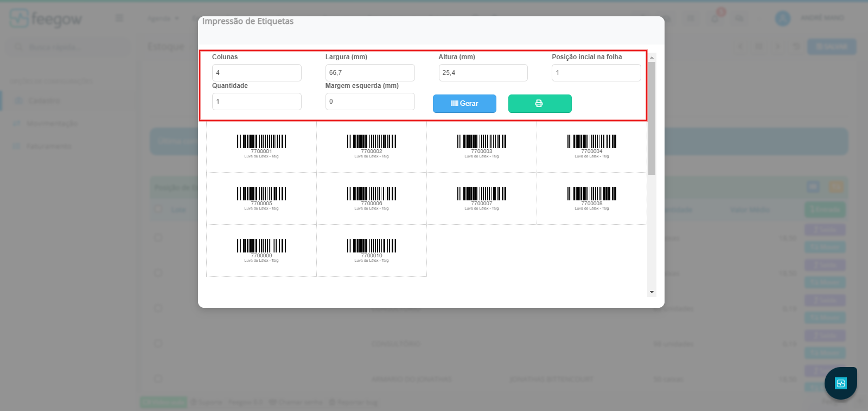Click the Largura (mm) input field
The width and height of the screenshot is (868, 411).
point(370,73)
